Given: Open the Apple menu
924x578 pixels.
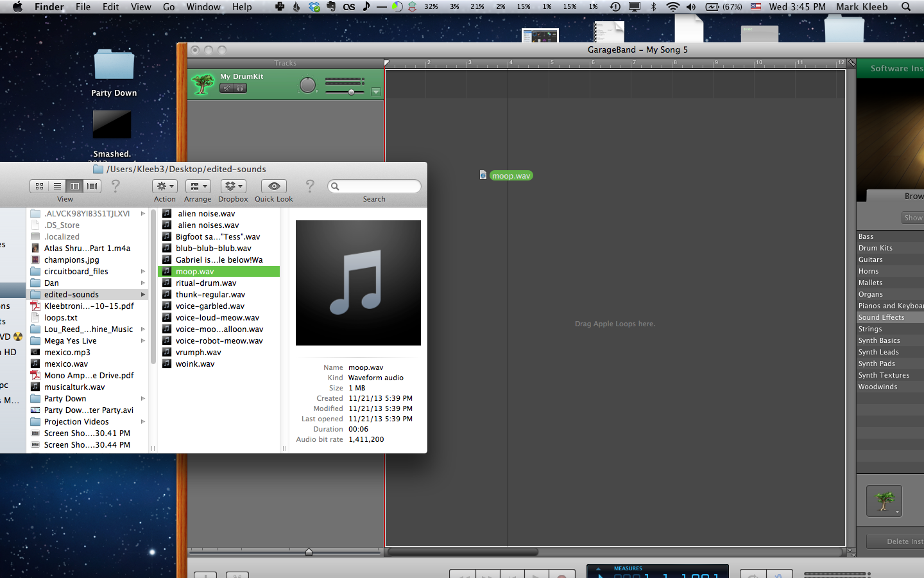Looking at the screenshot, I should click(x=17, y=6).
